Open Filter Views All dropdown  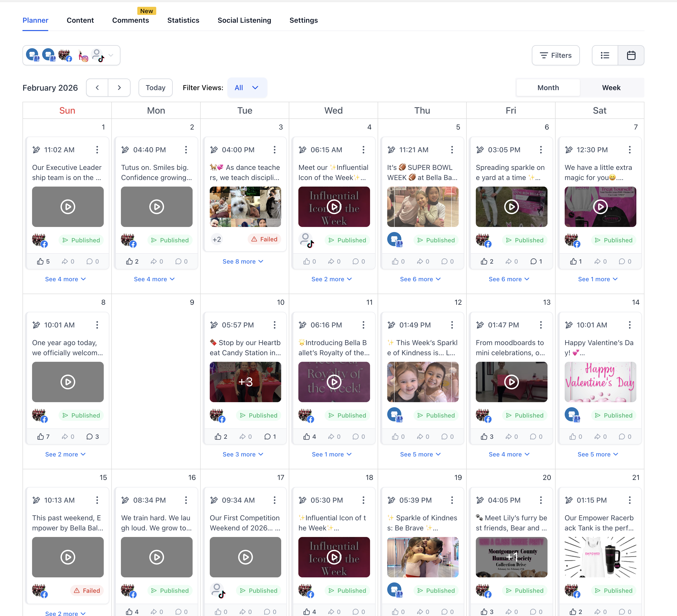247,88
